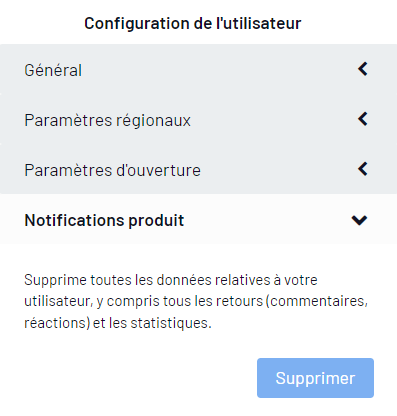
Task: Open the Général section label
Action: [53, 70]
